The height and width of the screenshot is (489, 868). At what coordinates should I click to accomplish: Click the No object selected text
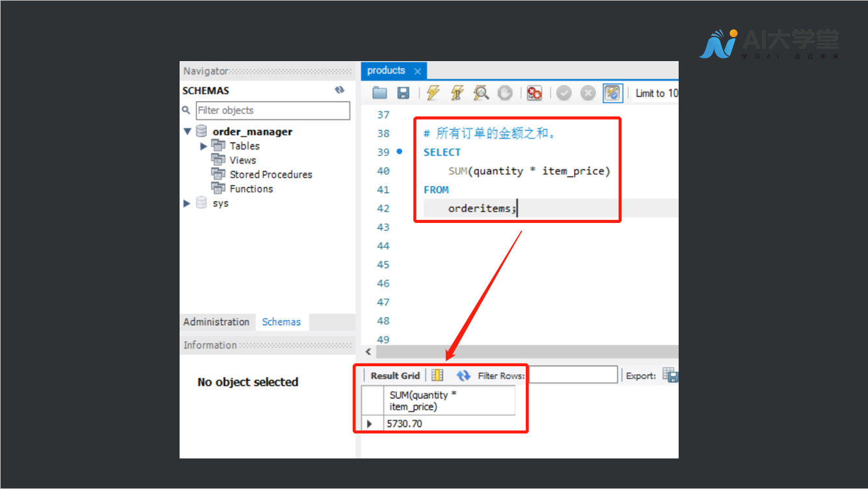pos(248,382)
